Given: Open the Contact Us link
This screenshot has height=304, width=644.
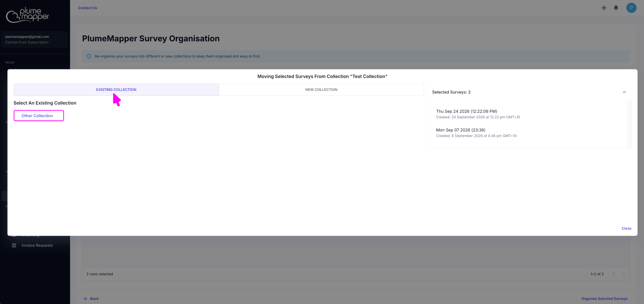Looking at the screenshot, I should click(x=87, y=8).
